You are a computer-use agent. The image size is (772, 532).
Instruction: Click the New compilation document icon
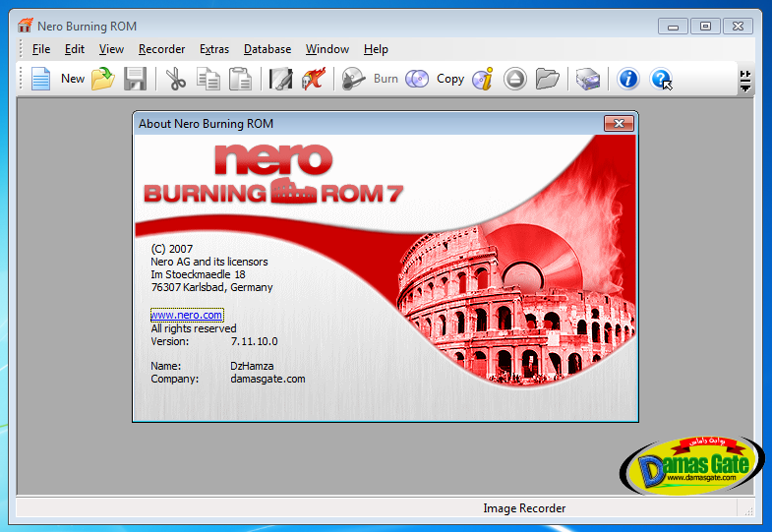tap(41, 79)
